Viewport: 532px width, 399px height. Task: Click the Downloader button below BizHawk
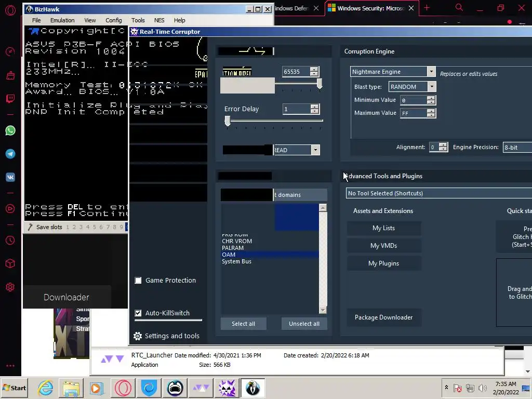pos(66,297)
